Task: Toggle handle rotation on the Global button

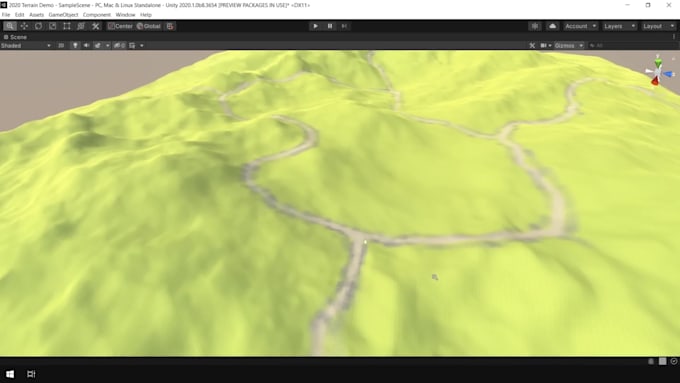Action: [149, 26]
